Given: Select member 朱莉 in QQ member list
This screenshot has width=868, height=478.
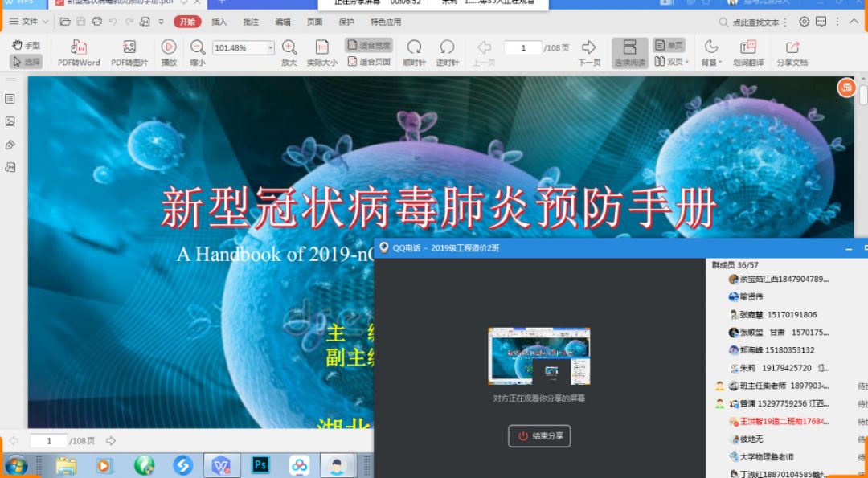Looking at the screenshot, I should (780, 368).
